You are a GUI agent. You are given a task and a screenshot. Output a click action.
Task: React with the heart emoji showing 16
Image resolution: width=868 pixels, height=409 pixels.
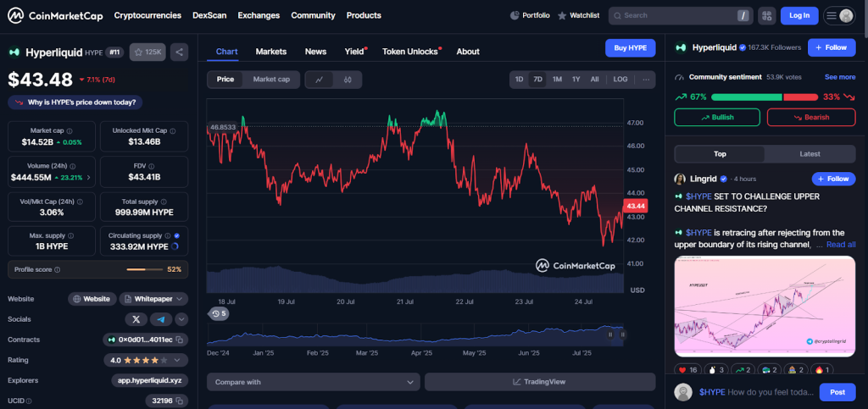coord(688,370)
